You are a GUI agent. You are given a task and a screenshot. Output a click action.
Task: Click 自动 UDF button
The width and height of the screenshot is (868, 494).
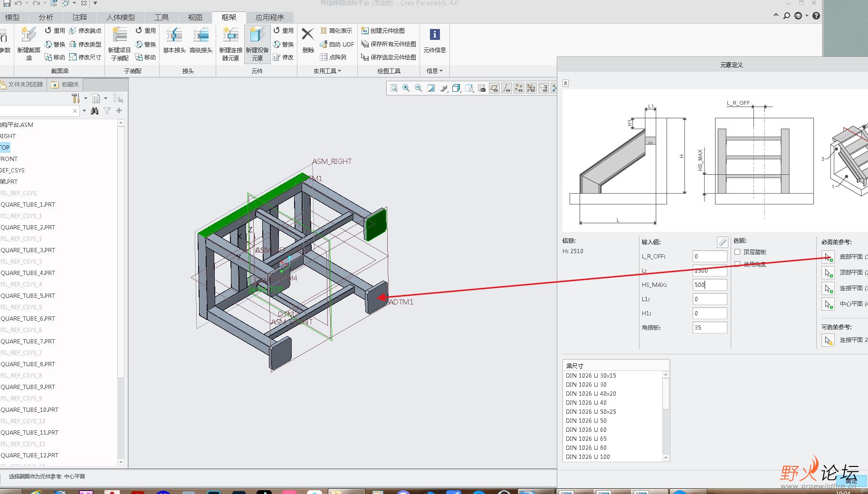[337, 44]
